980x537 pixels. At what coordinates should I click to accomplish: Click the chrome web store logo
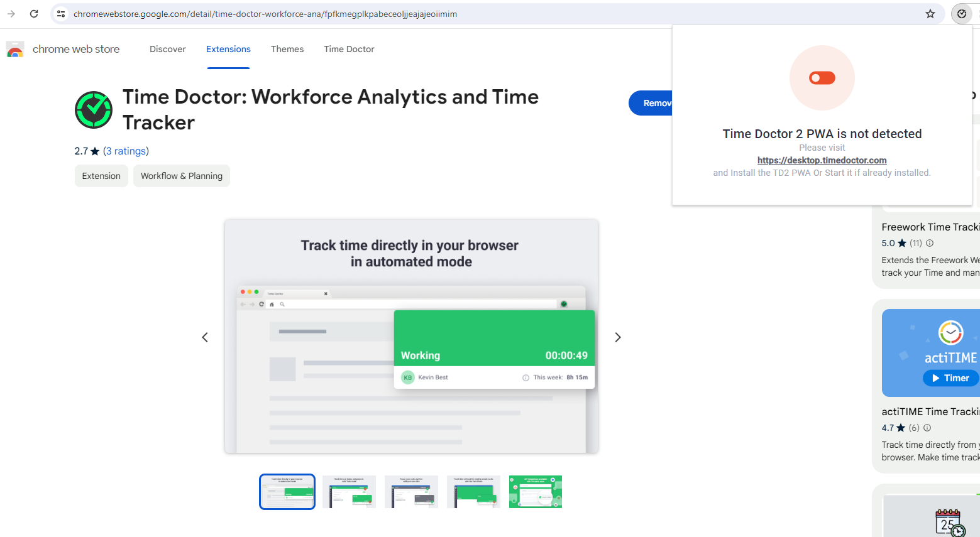(63, 48)
